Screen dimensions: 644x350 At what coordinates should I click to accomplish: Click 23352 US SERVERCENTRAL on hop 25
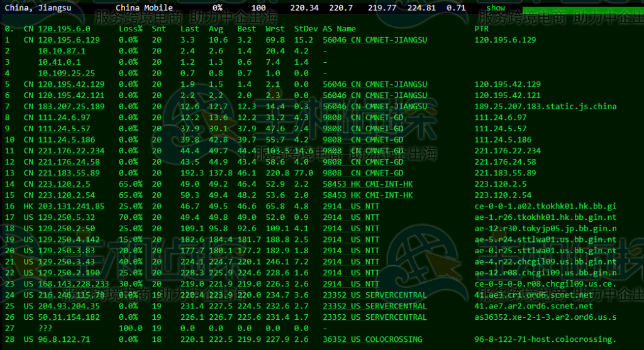click(375, 305)
